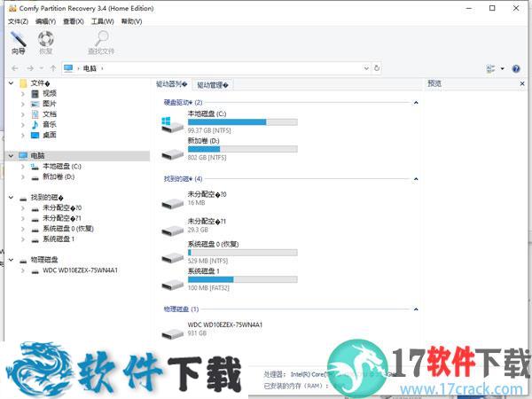Click the 931 GB size label
532x399 pixels.
coord(197,333)
